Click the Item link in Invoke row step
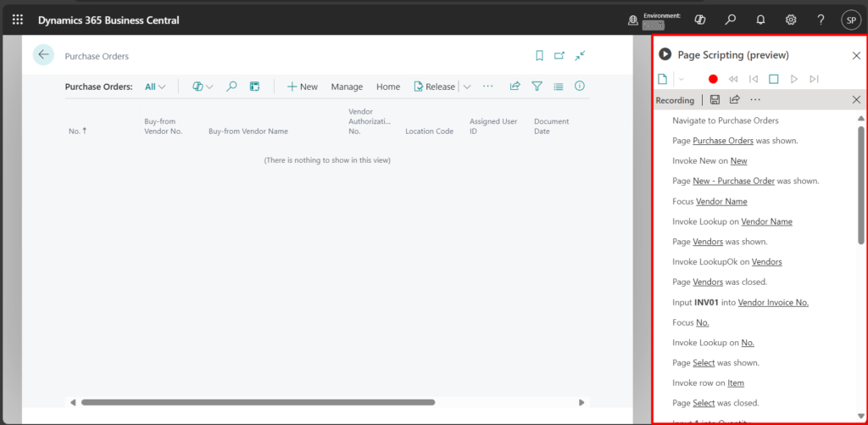 click(x=736, y=383)
